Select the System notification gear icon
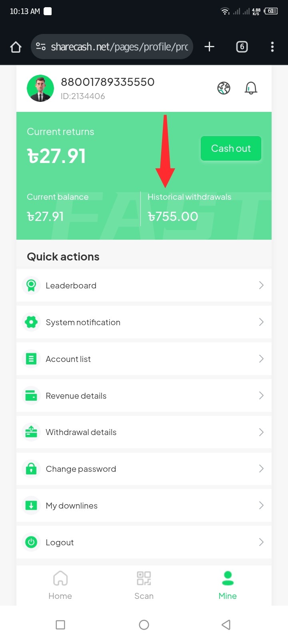Screen dimensions: 288x644 (31, 322)
